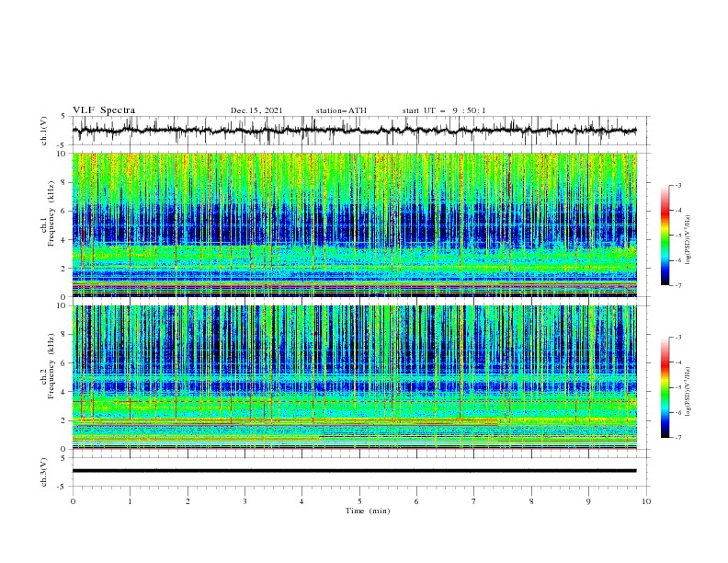Viewport: 728px width, 563px height.
Task: Click the "VLF Spectra" title text
Action: pos(104,110)
